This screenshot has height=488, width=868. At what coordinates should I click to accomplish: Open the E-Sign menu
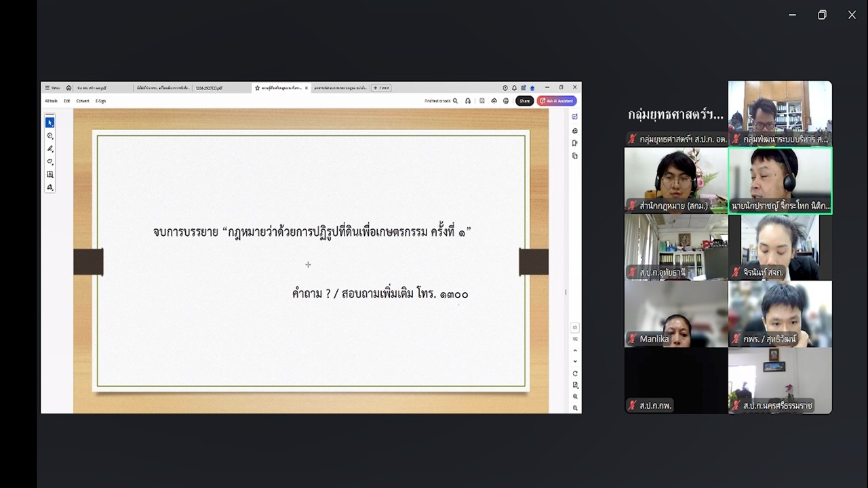pyautogui.click(x=100, y=100)
